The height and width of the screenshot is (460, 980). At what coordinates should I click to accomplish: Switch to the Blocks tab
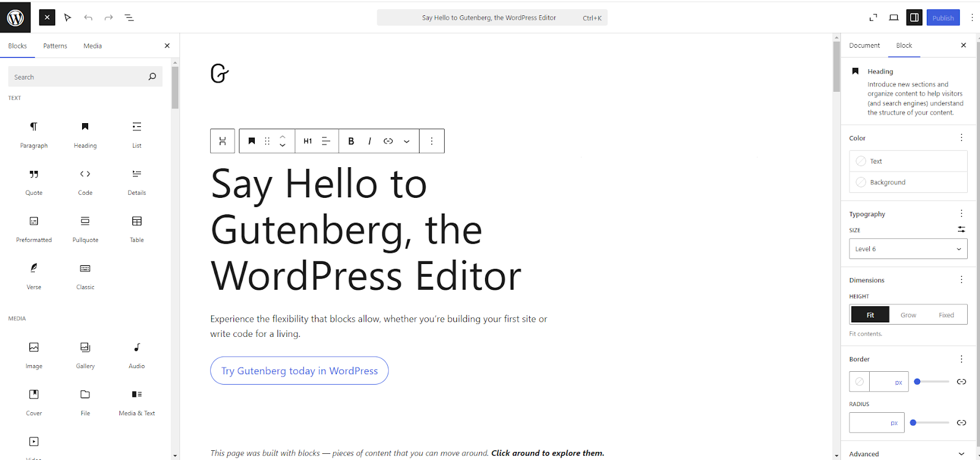click(17, 46)
